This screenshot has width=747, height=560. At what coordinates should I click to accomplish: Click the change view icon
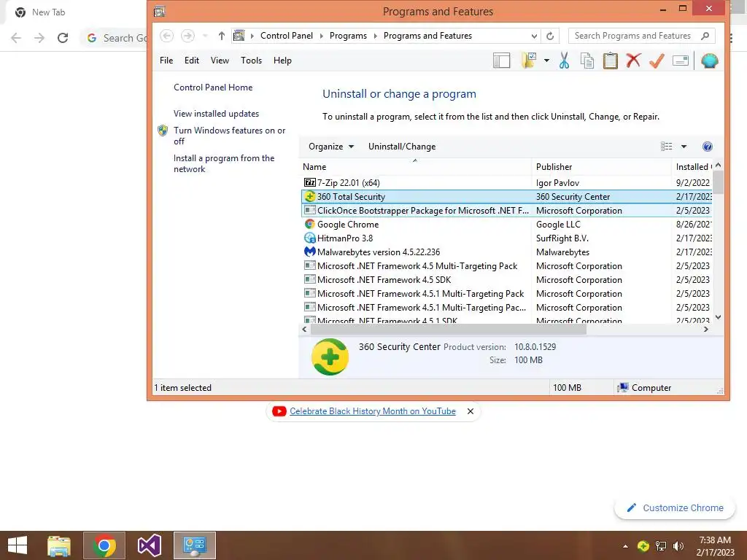pos(666,147)
